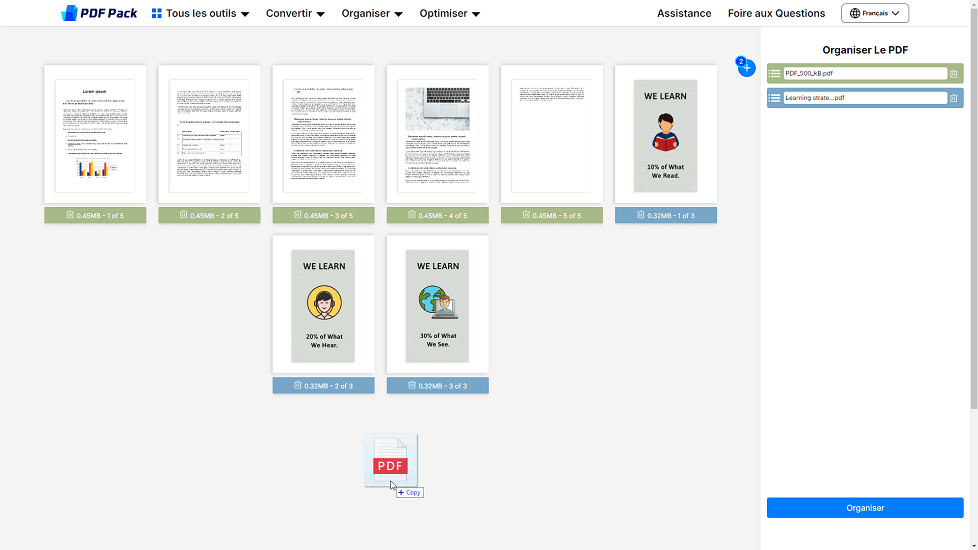The width and height of the screenshot is (978, 550).
Task: Click the blue add files plus icon
Action: click(747, 68)
